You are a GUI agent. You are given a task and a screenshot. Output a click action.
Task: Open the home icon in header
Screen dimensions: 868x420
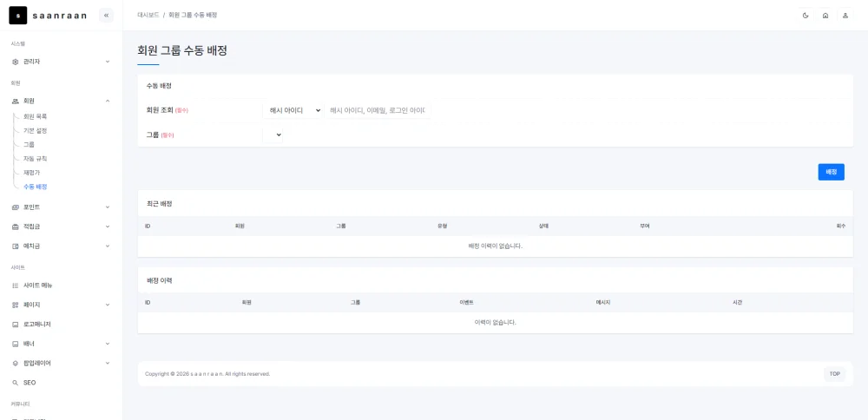point(825,16)
